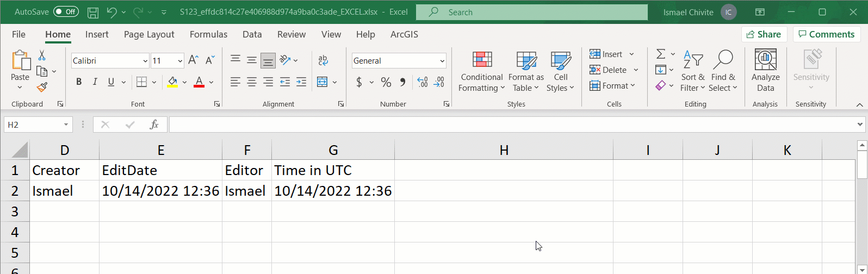Click the Share button

point(764,34)
